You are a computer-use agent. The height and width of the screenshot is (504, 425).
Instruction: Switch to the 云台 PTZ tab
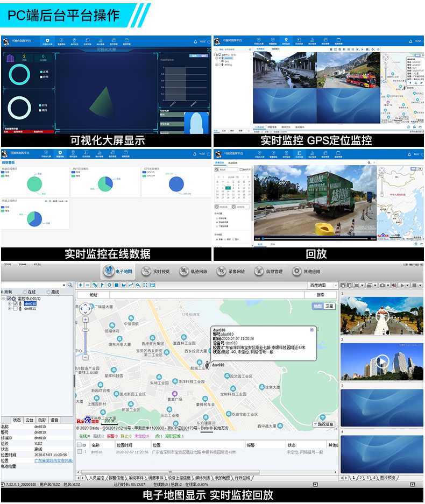30,420
